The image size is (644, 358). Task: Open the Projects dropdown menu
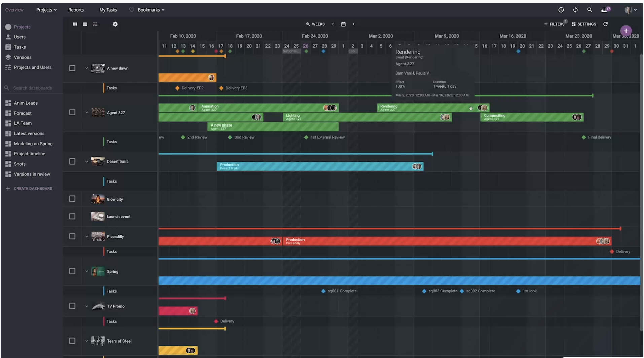tap(46, 10)
